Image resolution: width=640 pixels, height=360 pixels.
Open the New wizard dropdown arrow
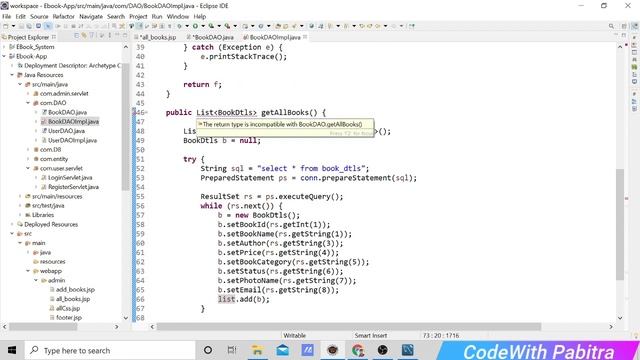click(x=13, y=26)
